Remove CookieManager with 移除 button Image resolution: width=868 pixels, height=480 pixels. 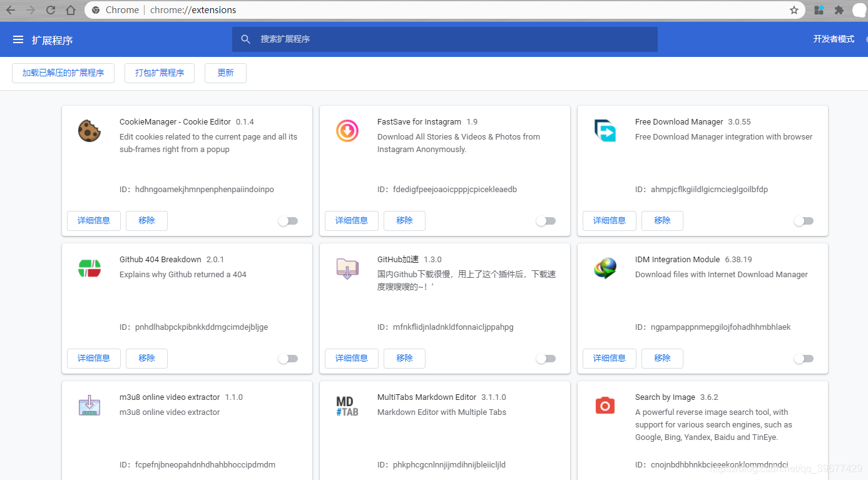(x=146, y=220)
